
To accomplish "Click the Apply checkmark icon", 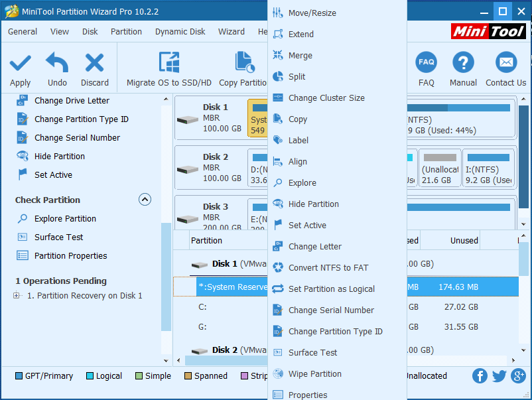I will coord(21,63).
